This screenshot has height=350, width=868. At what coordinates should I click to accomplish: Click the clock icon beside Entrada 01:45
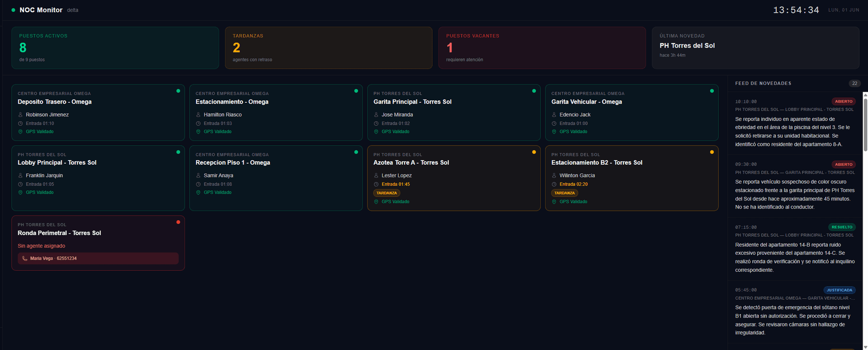376,184
